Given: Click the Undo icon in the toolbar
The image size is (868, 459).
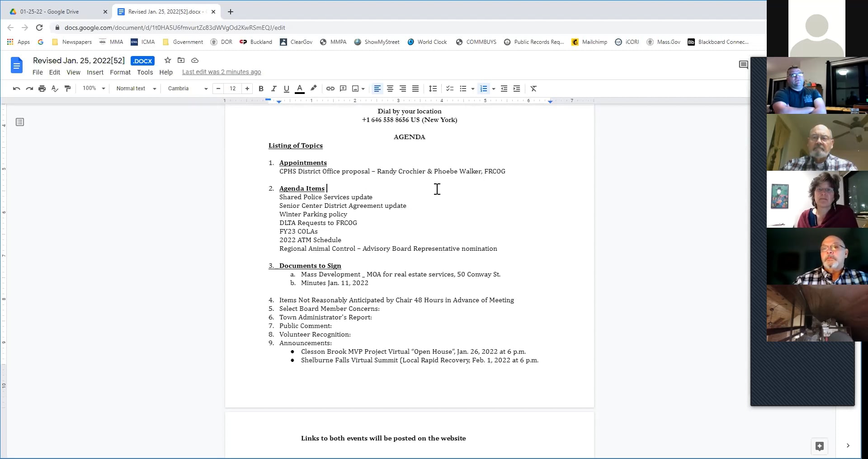Looking at the screenshot, I should pyautogui.click(x=16, y=89).
